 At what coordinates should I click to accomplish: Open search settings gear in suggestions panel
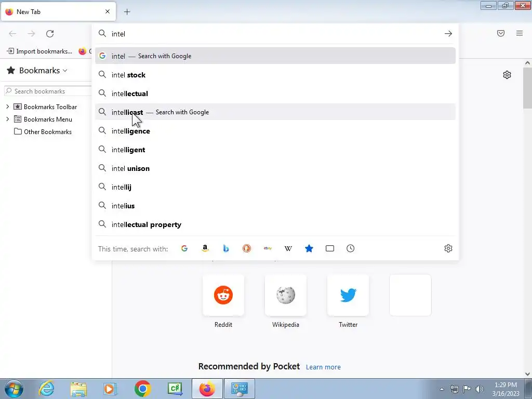(x=448, y=248)
